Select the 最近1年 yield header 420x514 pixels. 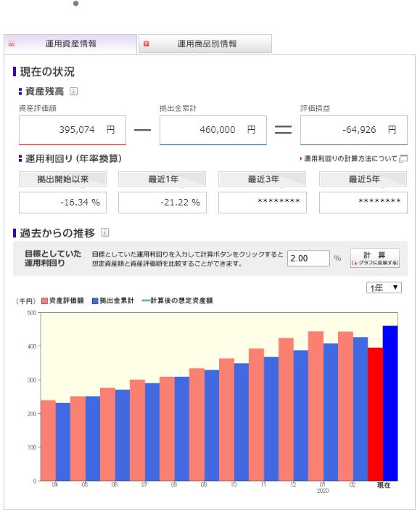tap(162, 179)
